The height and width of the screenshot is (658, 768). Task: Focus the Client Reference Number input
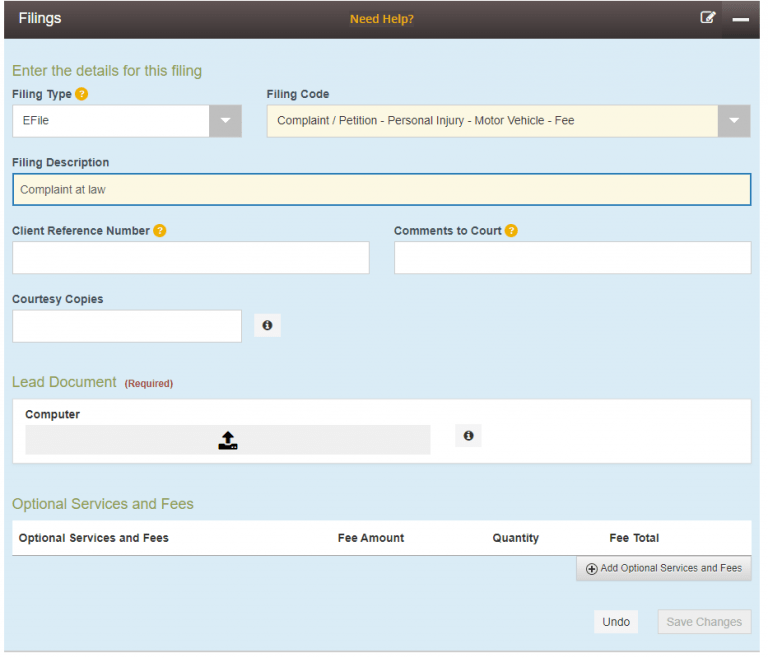click(x=191, y=258)
